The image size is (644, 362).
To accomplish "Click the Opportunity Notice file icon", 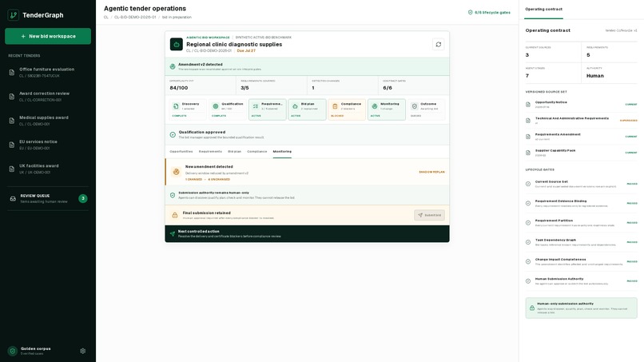I will tap(528, 105).
